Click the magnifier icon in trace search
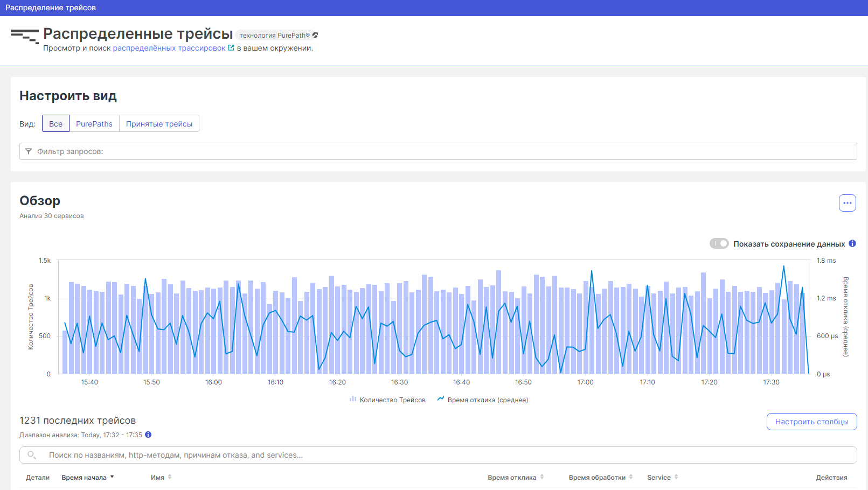The height and width of the screenshot is (490, 868). click(32, 455)
